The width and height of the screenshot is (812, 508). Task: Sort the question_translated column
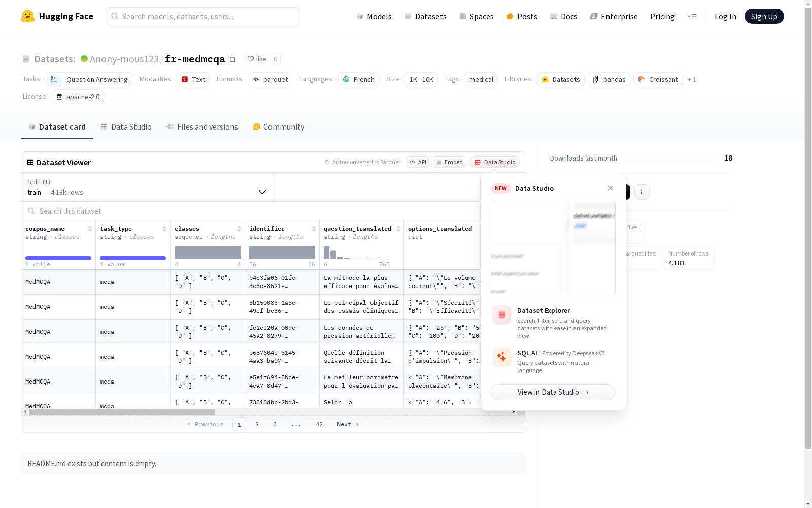398,229
